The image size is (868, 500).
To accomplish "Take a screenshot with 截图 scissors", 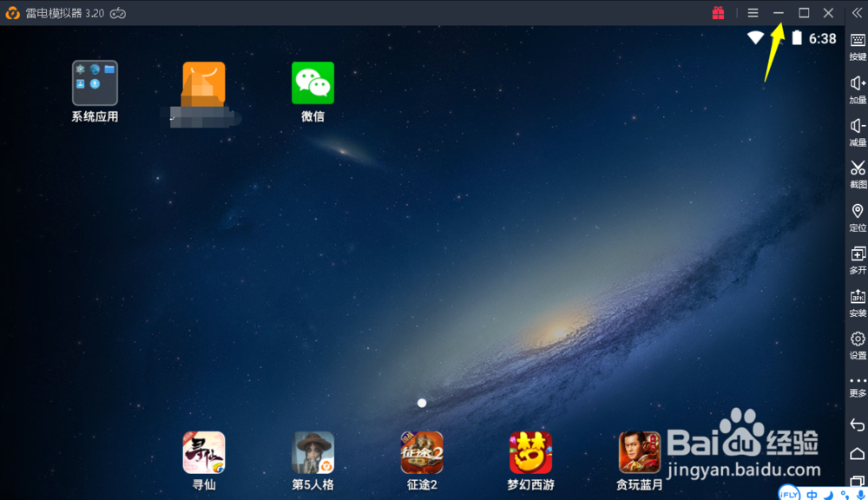I will point(858,174).
